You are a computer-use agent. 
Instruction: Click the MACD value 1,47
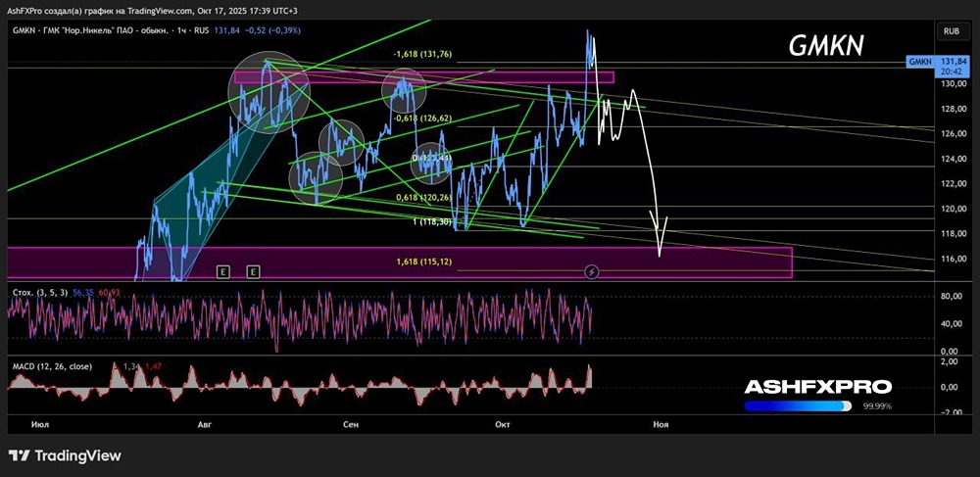point(153,366)
